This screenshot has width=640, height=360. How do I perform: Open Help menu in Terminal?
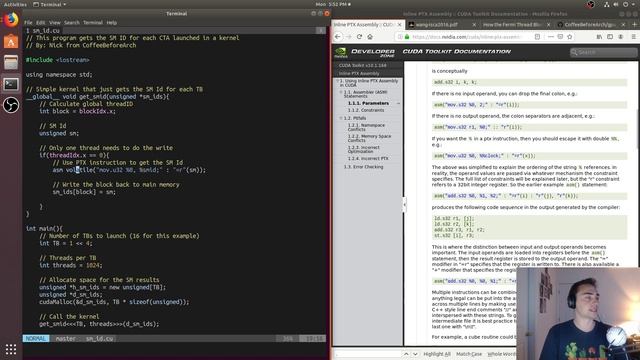[111, 22]
